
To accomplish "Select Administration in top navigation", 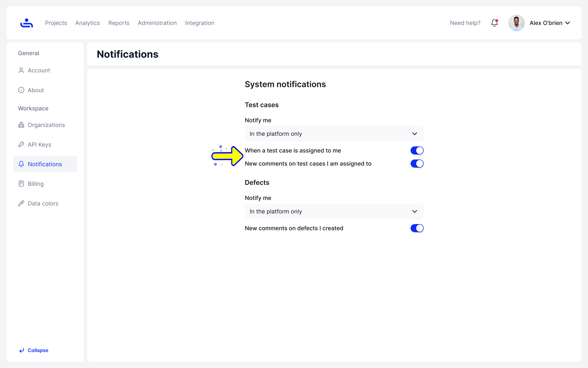I will tap(157, 23).
